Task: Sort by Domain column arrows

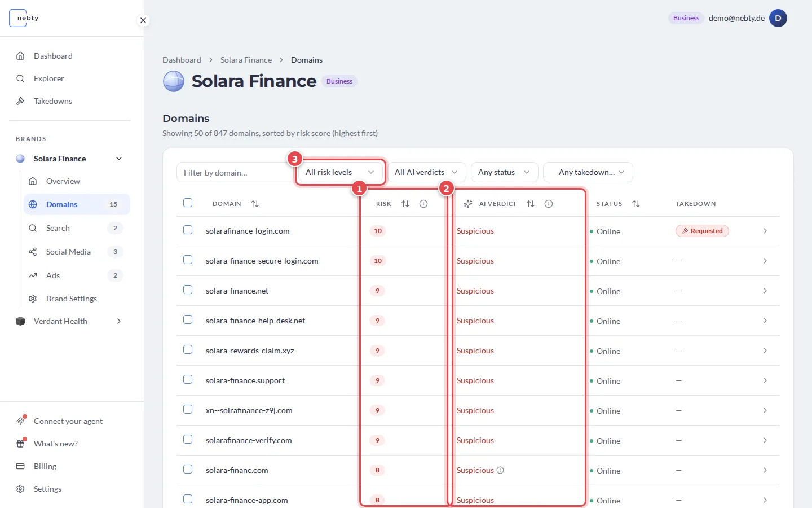Action: click(255, 204)
